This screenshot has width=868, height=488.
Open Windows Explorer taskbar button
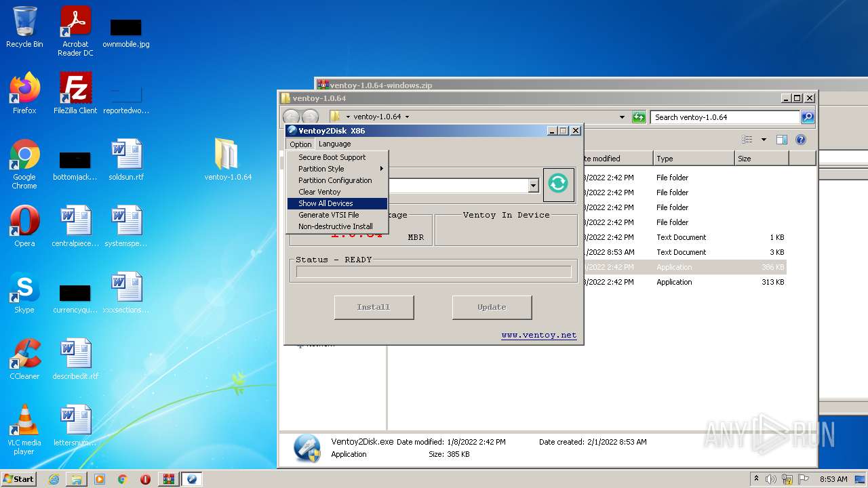coord(77,479)
